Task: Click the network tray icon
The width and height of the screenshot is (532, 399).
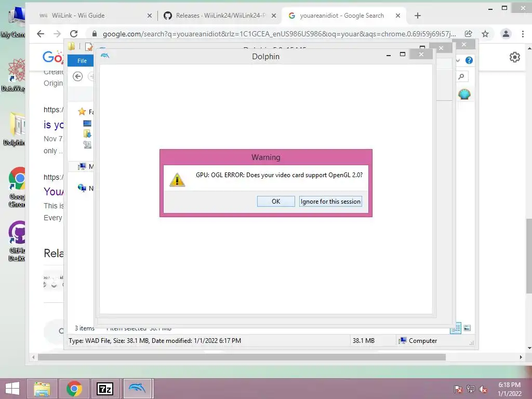Action: click(x=471, y=389)
